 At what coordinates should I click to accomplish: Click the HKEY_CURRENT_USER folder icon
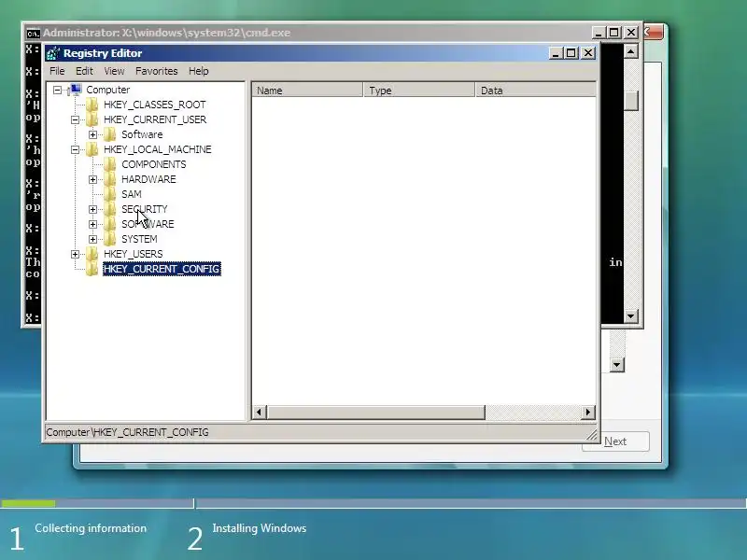coord(92,119)
